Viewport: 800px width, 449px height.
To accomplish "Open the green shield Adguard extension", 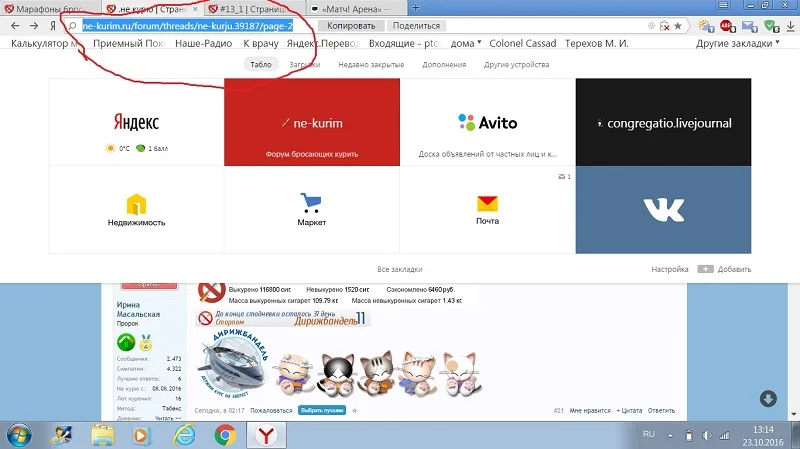I will coord(771,26).
